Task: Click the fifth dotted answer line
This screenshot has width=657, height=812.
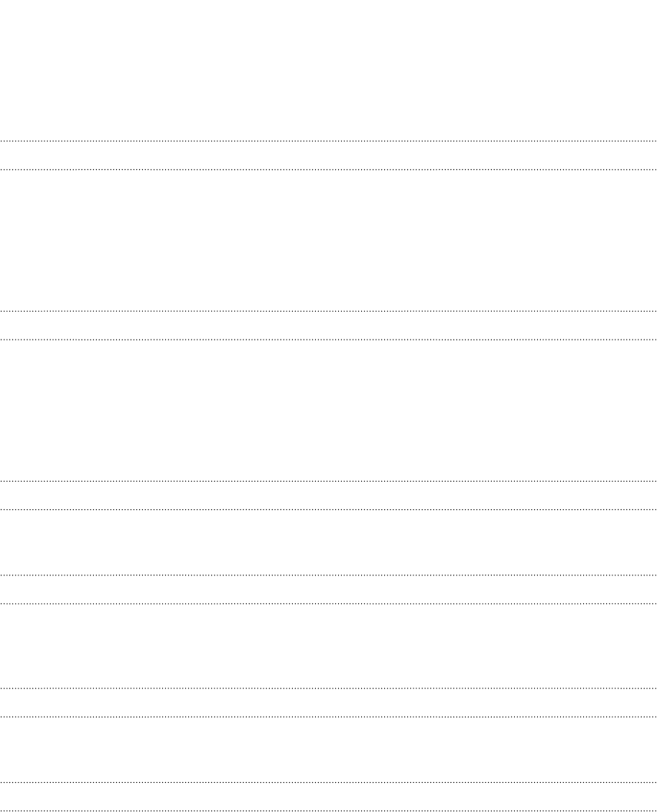Action: click(x=329, y=482)
